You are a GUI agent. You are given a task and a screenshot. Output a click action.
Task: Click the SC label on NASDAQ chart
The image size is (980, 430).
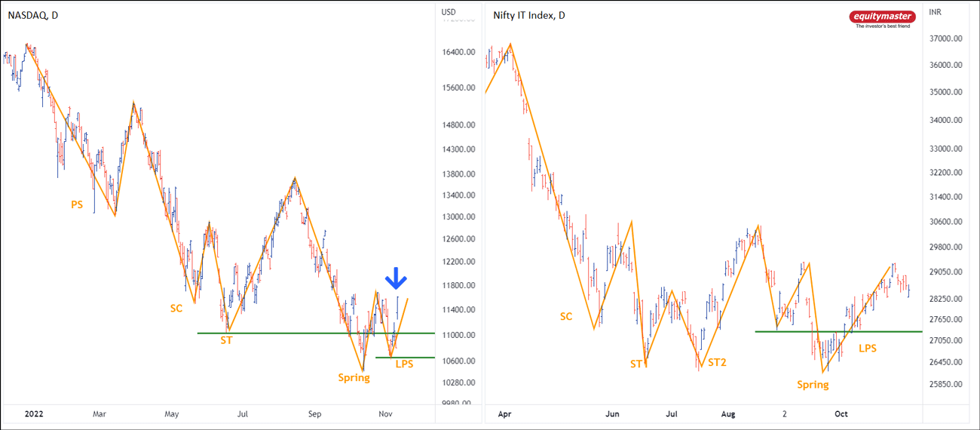point(176,309)
